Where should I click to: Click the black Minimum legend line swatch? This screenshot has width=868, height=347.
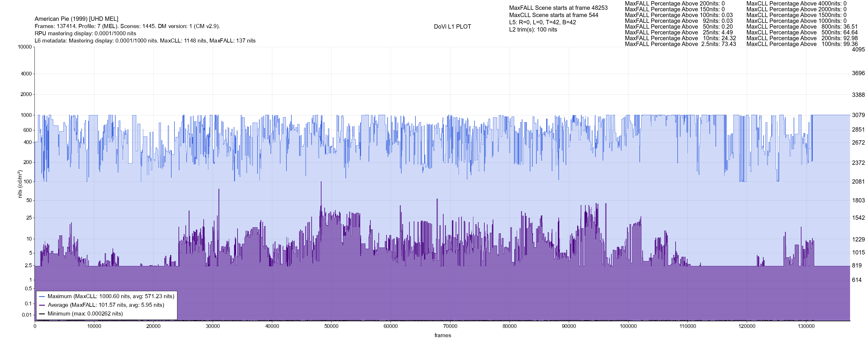[x=42, y=314]
